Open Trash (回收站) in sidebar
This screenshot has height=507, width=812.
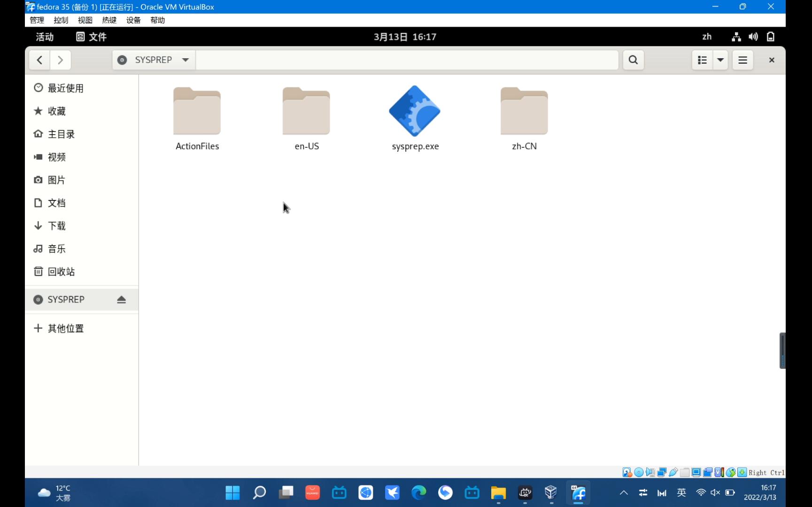(82, 272)
